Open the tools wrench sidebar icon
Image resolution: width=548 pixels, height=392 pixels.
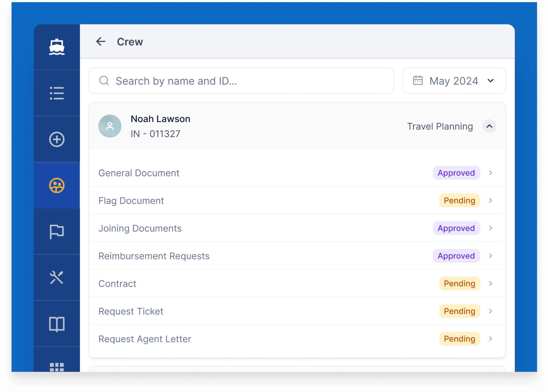click(57, 277)
